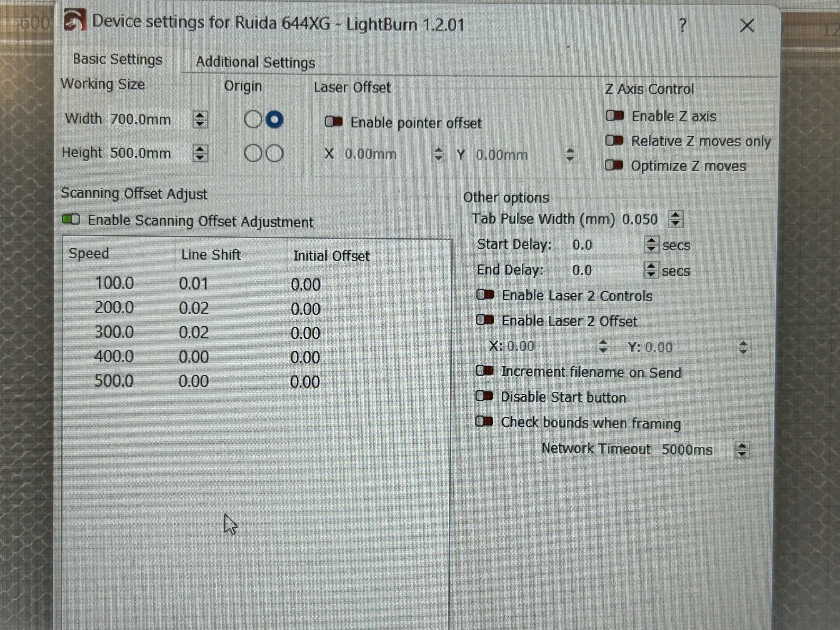Click the LightBurn app icon in title bar

74,20
